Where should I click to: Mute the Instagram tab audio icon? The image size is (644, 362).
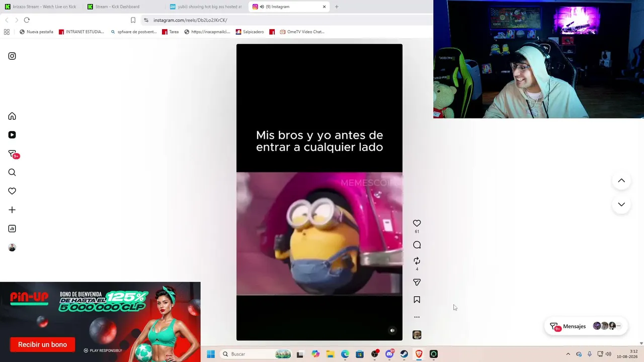262,7
